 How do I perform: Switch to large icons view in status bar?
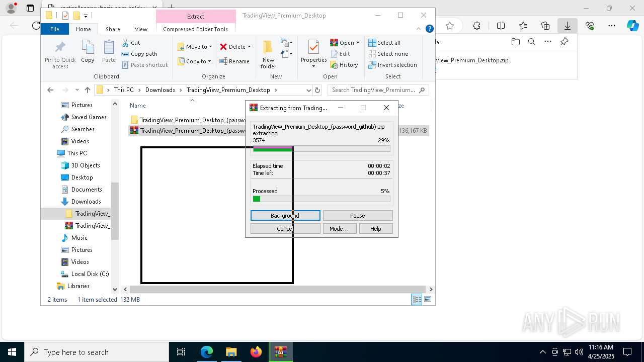click(x=428, y=300)
